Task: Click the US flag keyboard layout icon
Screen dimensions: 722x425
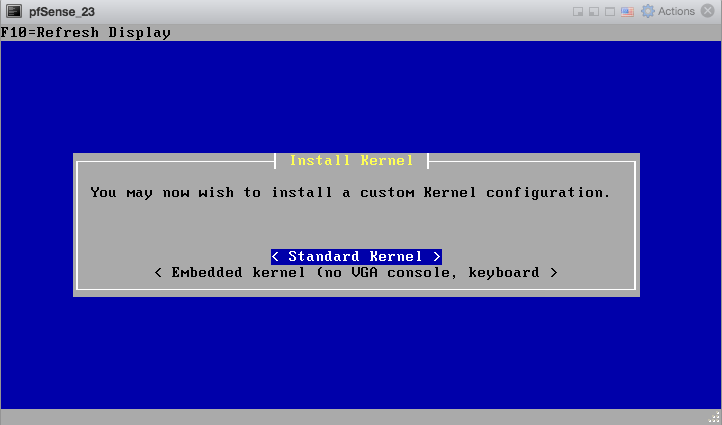Action: point(627,11)
